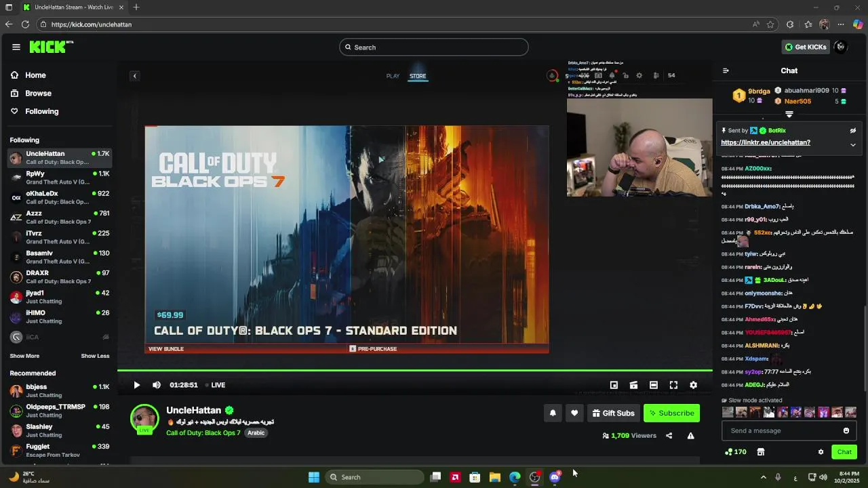Report the stream with warning icon
Viewport: 868px width, 488px height.
(690, 436)
